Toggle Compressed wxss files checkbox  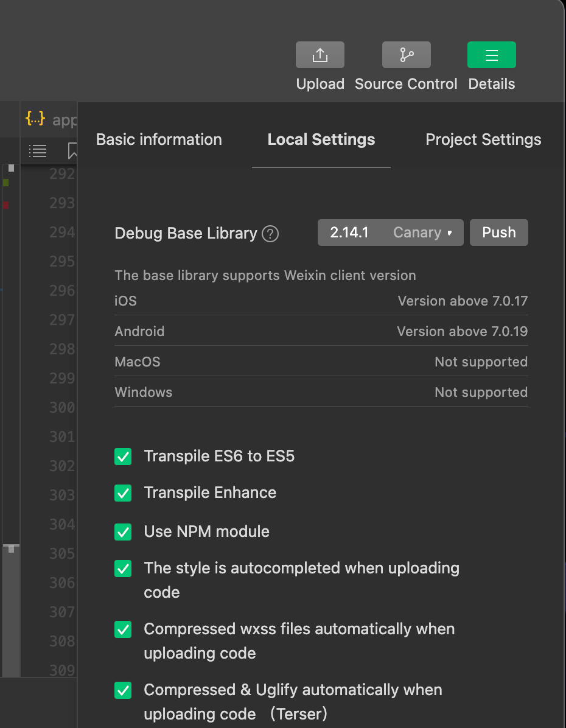click(x=123, y=629)
